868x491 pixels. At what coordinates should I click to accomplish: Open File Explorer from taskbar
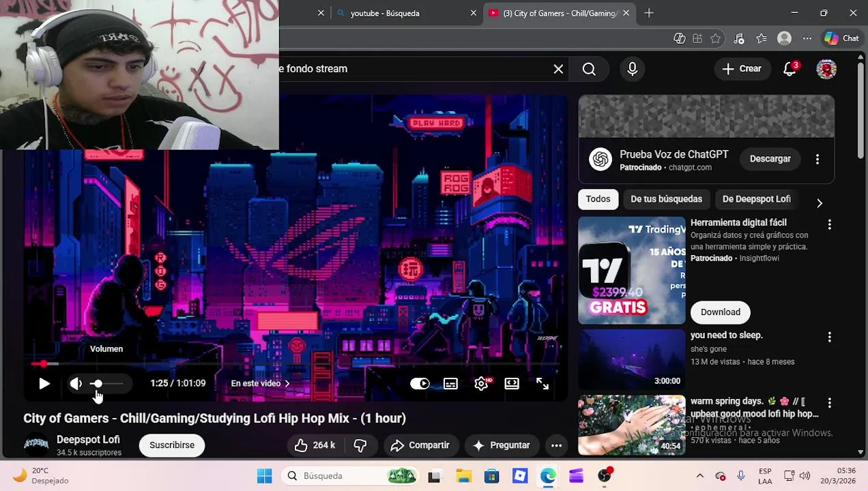click(x=463, y=476)
